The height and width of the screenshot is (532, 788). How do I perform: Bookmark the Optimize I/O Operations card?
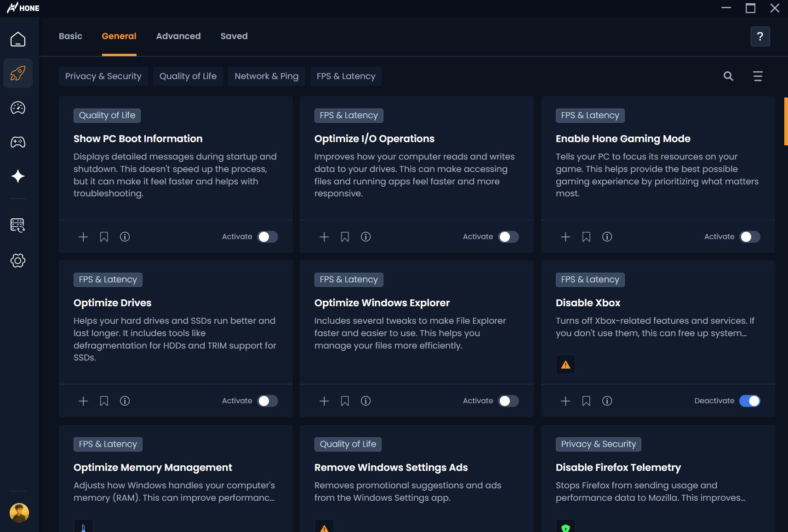pyautogui.click(x=345, y=237)
